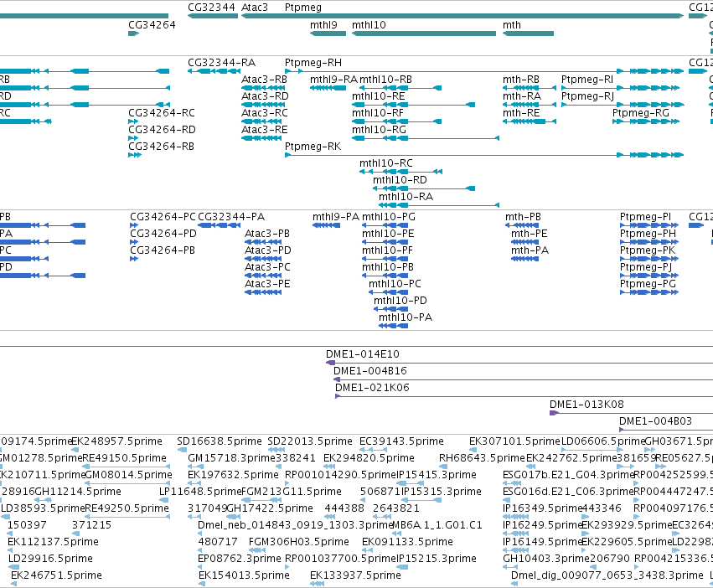Select clone DME1-004B16
Image resolution: width=713 pixels, height=588 pixels.
click(370, 370)
